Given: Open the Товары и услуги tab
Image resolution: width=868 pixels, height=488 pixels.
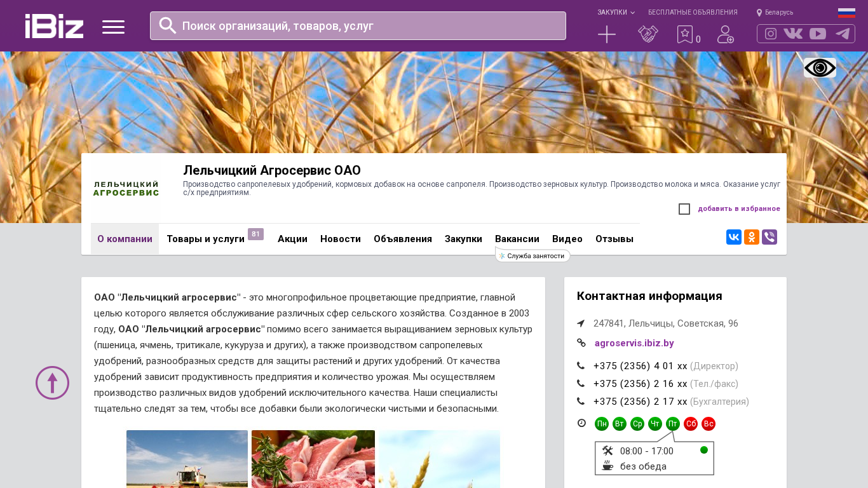Looking at the screenshot, I should pyautogui.click(x=205, y=239).
